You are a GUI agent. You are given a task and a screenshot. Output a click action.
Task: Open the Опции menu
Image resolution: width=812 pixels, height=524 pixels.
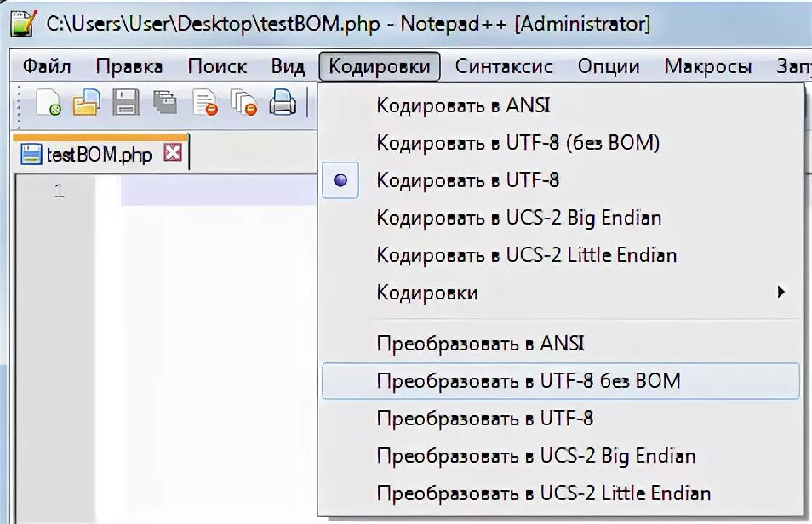[x=609, y=67]
